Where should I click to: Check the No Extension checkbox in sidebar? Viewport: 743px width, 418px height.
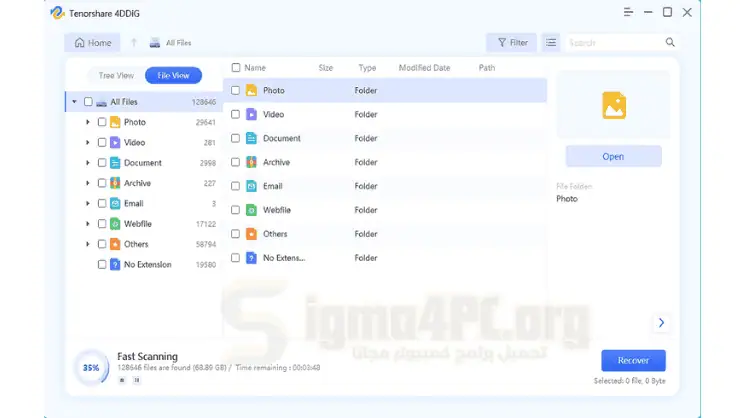pyautogui.click(x=102, y=264)
